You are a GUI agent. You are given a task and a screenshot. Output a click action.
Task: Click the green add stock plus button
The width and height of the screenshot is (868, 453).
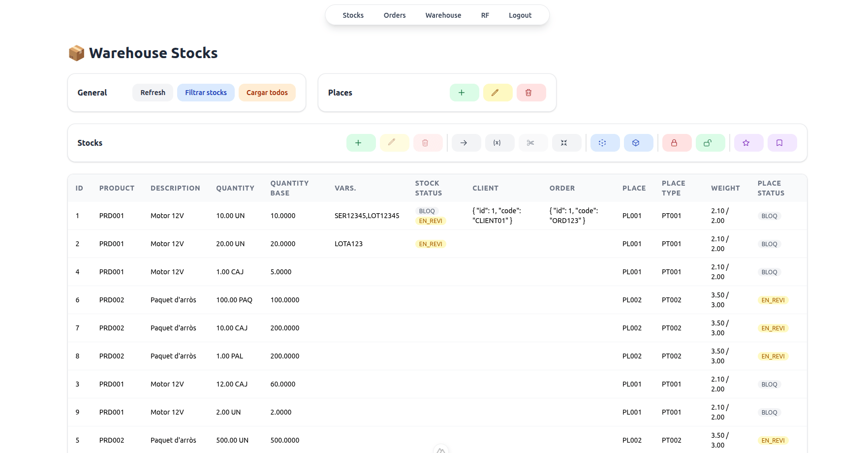tap(361, 143)
